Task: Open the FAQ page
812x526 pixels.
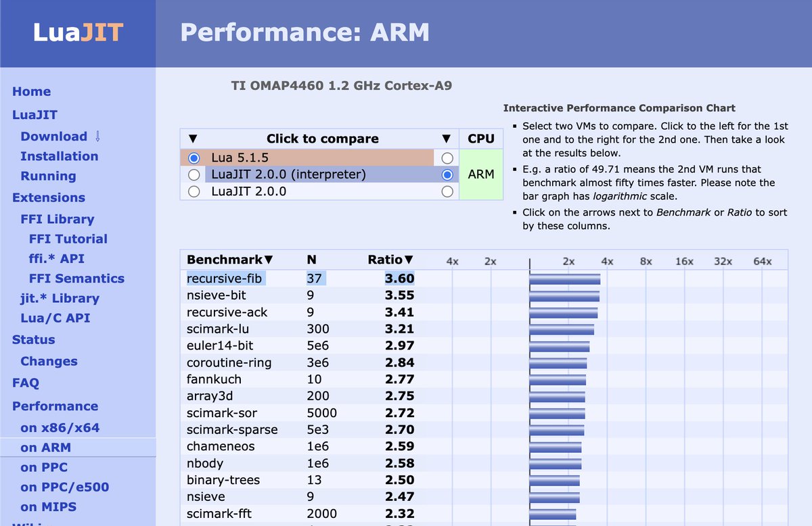Action: pos(26,383)
